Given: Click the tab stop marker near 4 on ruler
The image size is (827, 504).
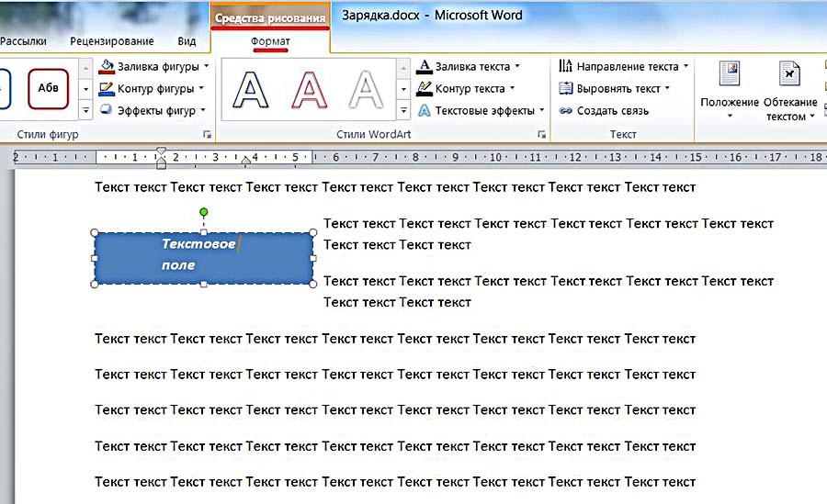Looking at the screenshot, I should click(245, 161).
